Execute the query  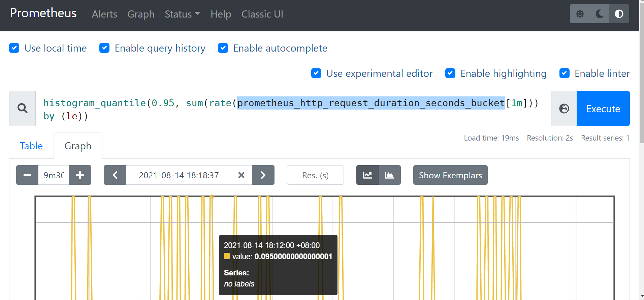(x=603, y=108)
